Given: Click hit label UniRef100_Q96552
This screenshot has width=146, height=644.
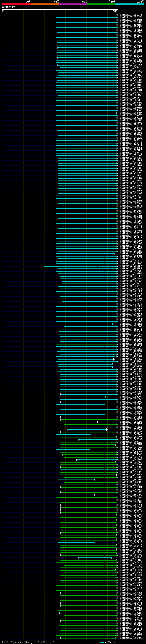Looking at the screenshot, I should [131, 63].
